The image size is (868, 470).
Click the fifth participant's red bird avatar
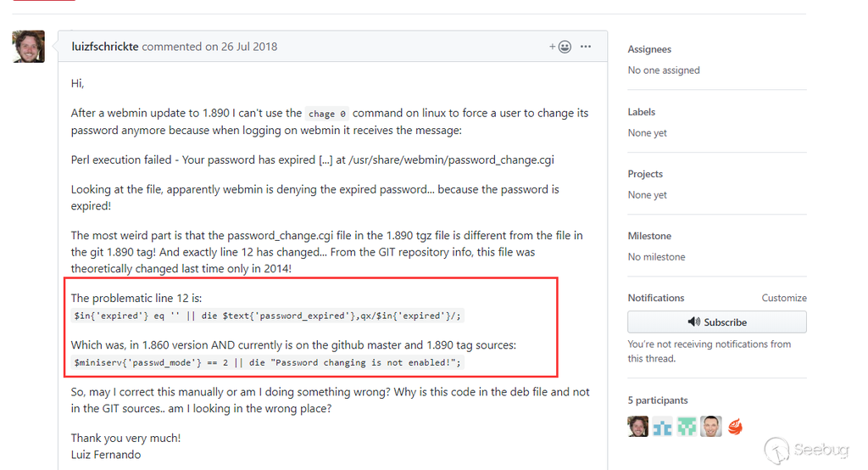[735, 427]
